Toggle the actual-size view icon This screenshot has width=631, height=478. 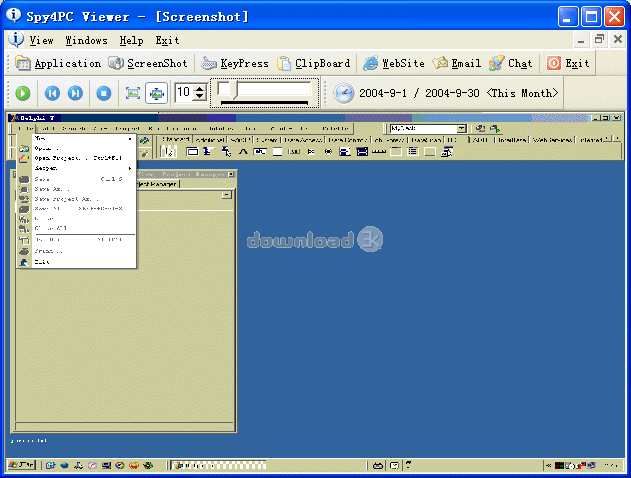click(156, 93)
